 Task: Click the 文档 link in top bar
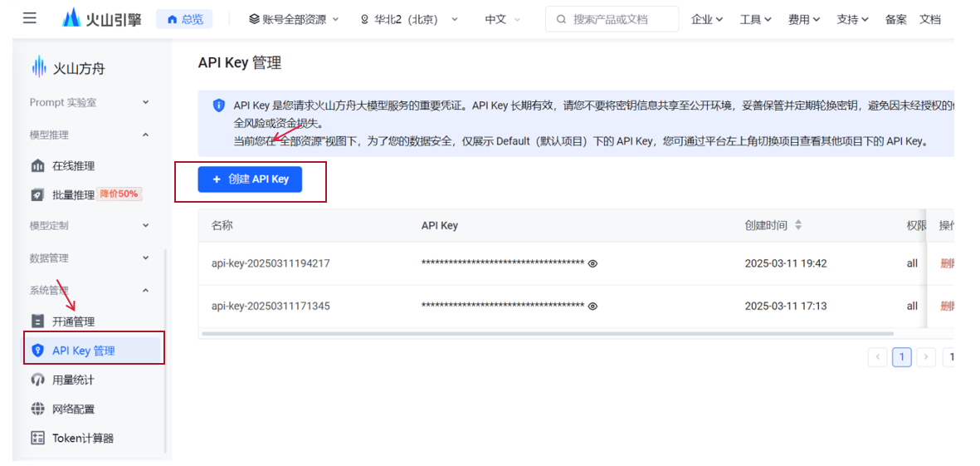930,19
